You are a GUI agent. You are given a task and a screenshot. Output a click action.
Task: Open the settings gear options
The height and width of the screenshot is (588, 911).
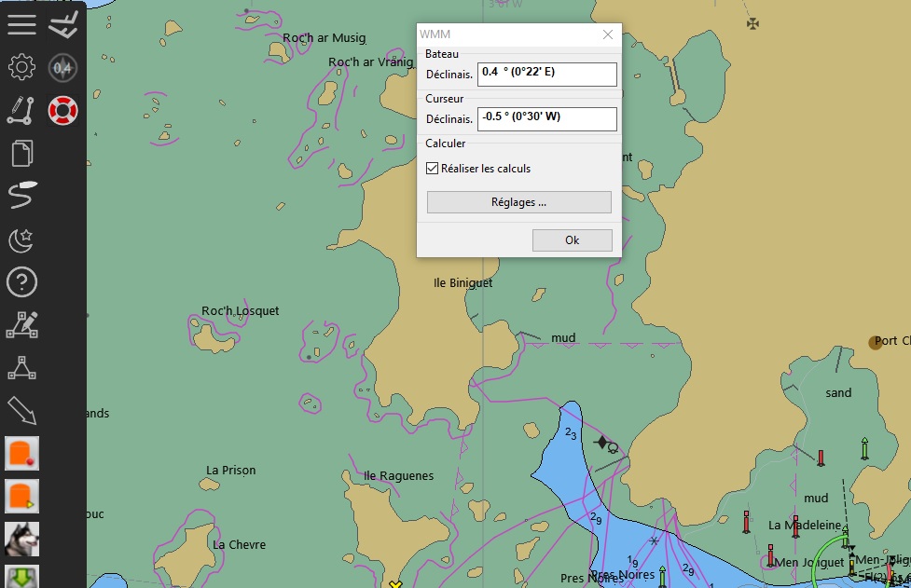pos(21,67)
